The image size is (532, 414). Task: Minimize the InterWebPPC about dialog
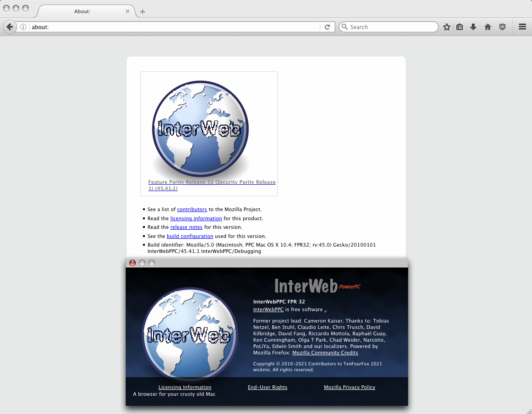coord(142,263)
